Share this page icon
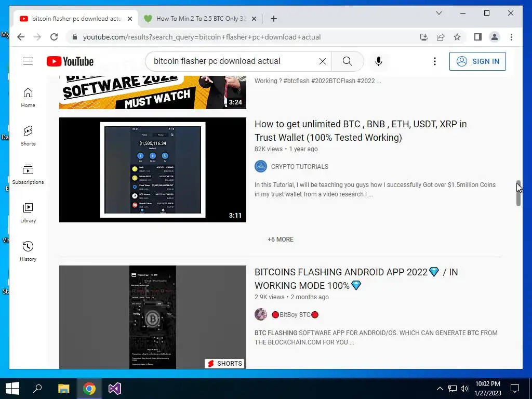The height and width of the screenshot is (399, 532). [x=441, y=37]
